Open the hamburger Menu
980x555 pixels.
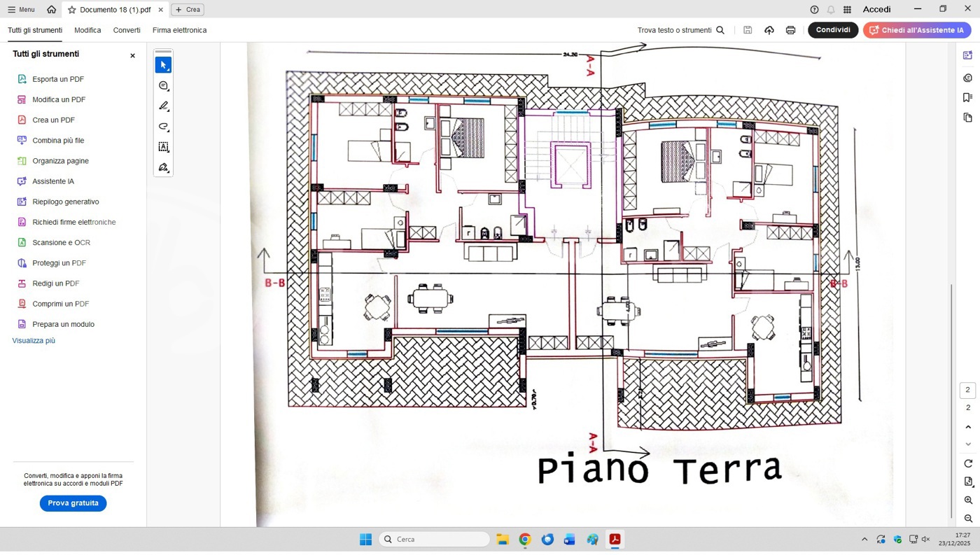[21, 10]
